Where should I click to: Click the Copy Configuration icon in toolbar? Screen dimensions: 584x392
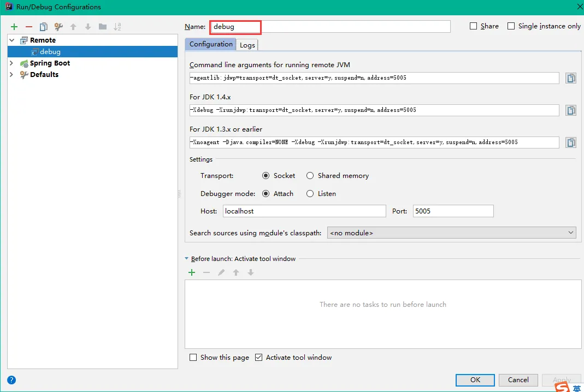[x=44, y=27]
